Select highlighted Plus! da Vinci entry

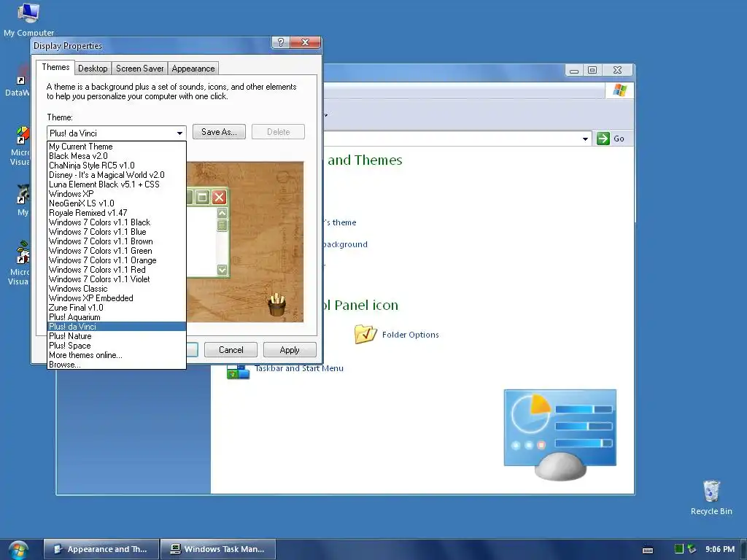tap(117, 327)
